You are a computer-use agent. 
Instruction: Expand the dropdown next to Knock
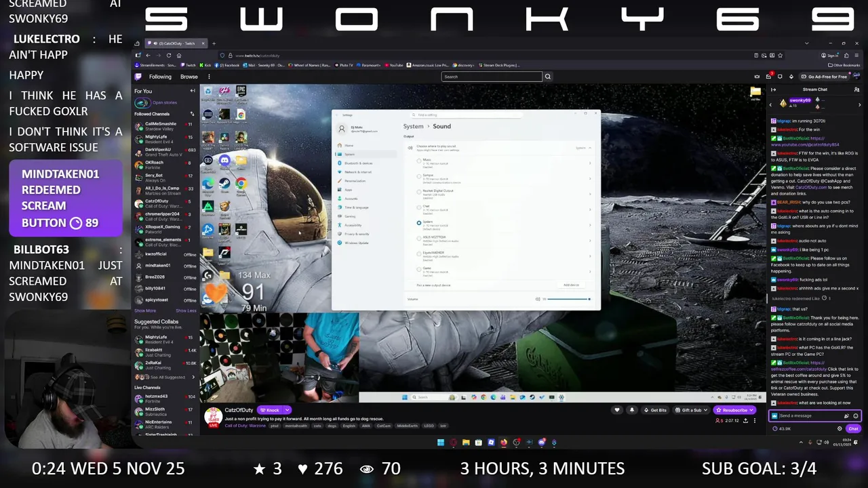point(288,410)
